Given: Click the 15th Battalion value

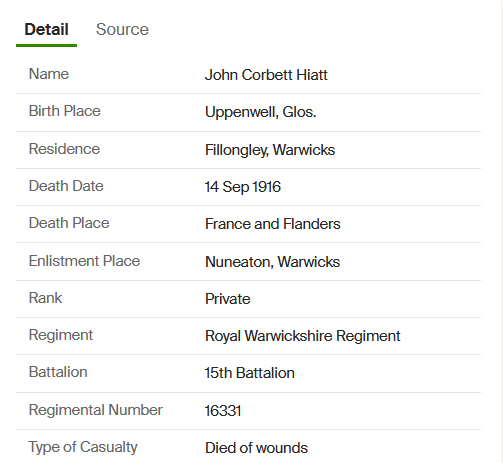Looking at the screenshot, I should point(249,373).
